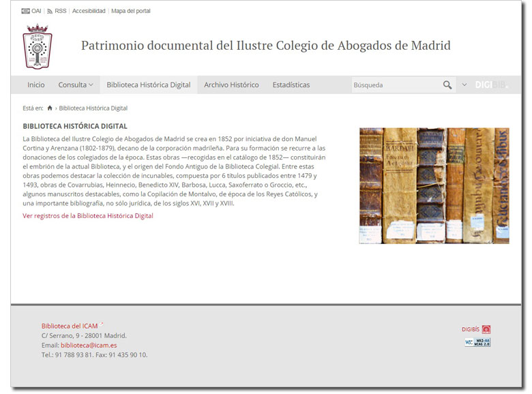
Task: Click the magnifying glass search icon
Action: (x=447, y=85)
